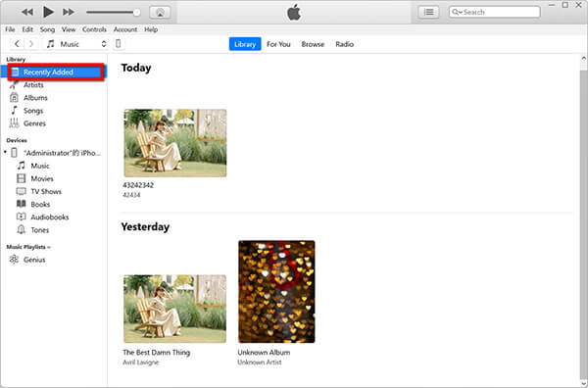Screen dimensions: 588x388
Task: Open Audiobooks under the iPhone device
Action: (x=50, y=218)
